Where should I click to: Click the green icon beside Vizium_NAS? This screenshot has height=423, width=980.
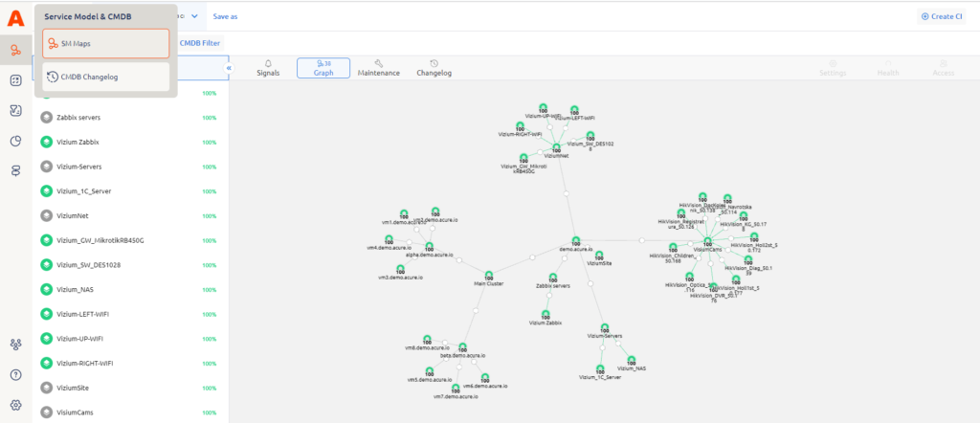click(x=46, y=289)
